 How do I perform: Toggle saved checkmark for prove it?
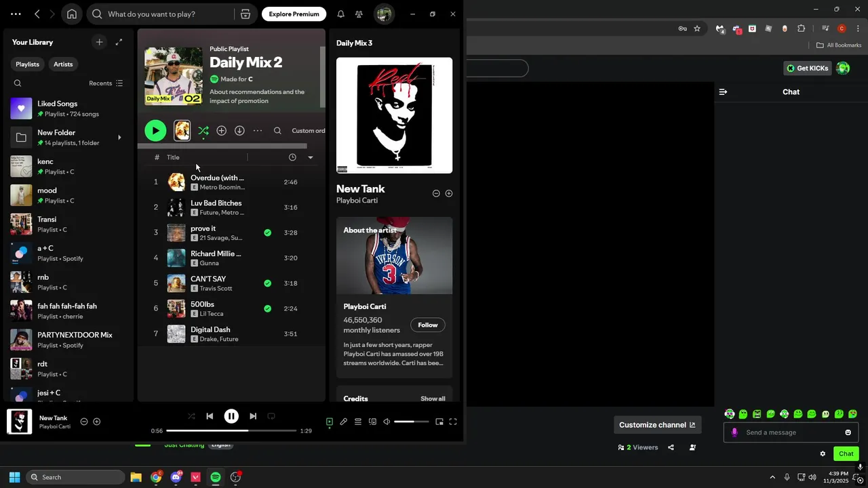tap(267, 232)
